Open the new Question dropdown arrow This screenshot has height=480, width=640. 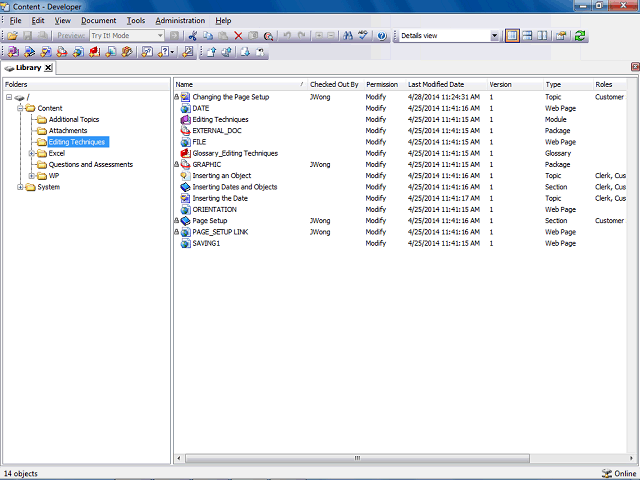pyautogui.click(x=172, y=52)
